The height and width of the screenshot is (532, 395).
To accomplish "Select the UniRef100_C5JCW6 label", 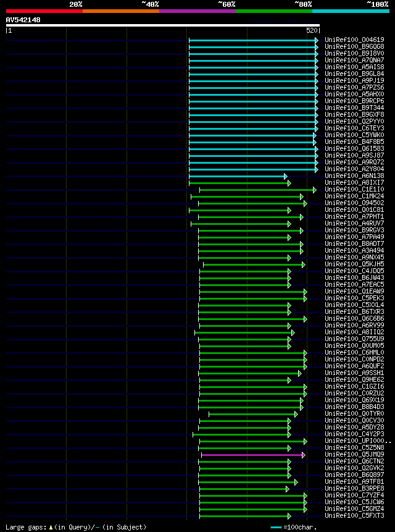I will pos(354,502).
